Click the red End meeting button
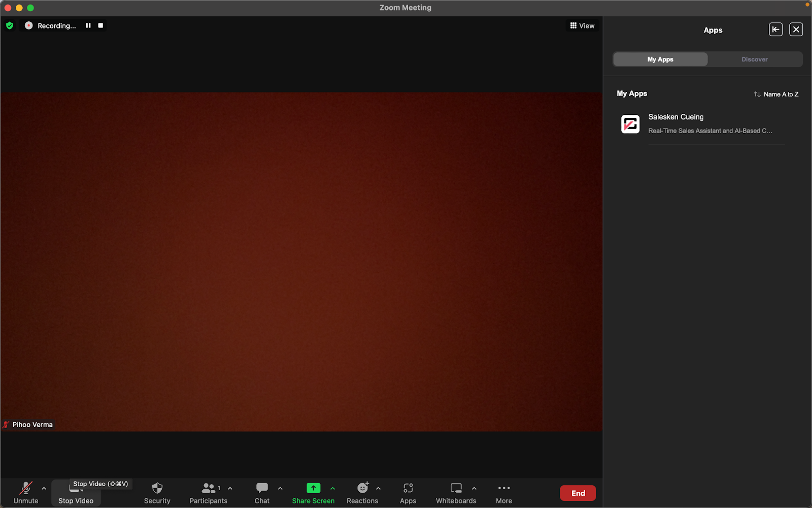The height and width of the screenshot is (508, 812). 578,493
